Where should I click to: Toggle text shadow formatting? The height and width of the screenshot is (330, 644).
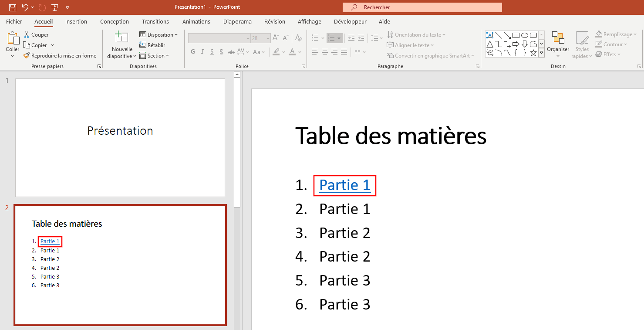pyautogui.click(x=222, y=52)
